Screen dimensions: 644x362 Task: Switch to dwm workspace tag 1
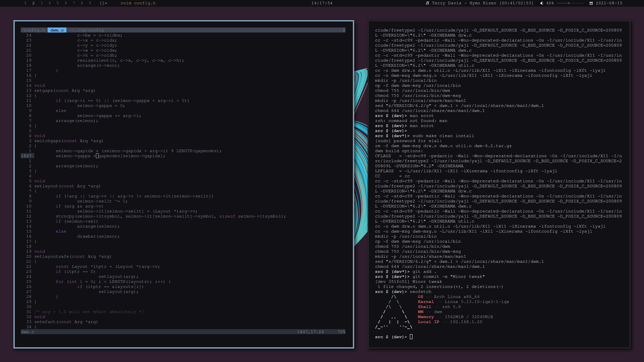[25, 3]
